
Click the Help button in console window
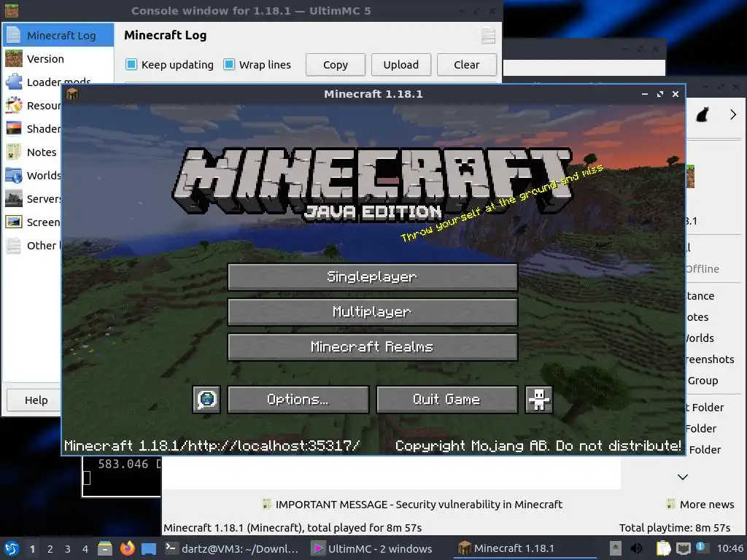34,400
